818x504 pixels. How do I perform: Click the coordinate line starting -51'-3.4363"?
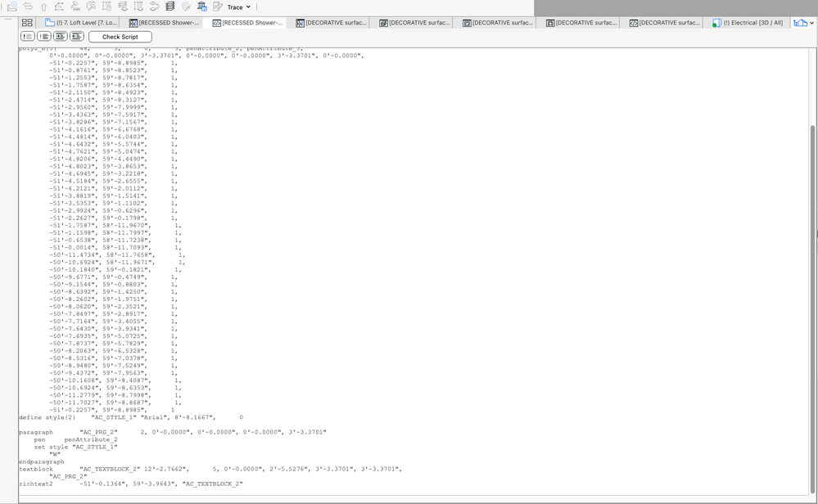pyautogui.click(x=114, y=115)
